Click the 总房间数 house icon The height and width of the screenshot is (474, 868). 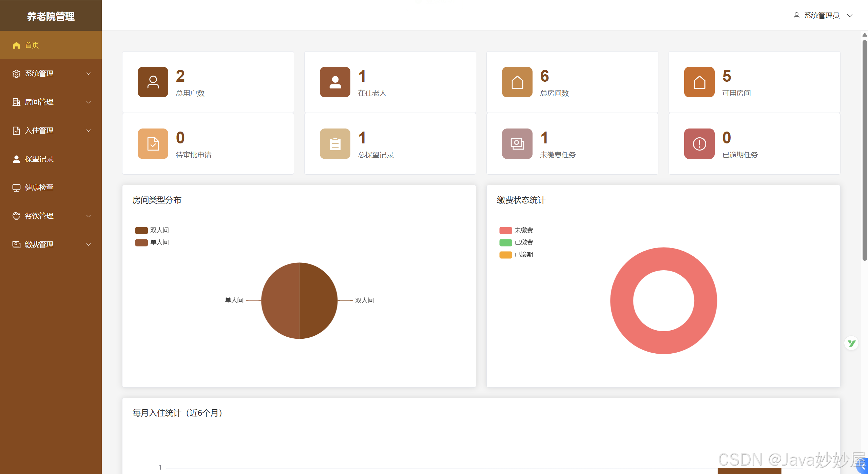pos(517,82)
